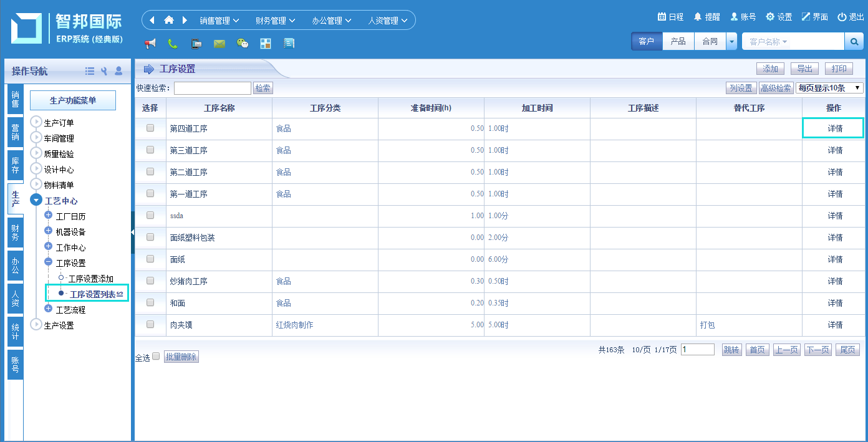This screenshot has width=868, height=442.
Task: Open the green phone call icon
Action: (173, 44)
